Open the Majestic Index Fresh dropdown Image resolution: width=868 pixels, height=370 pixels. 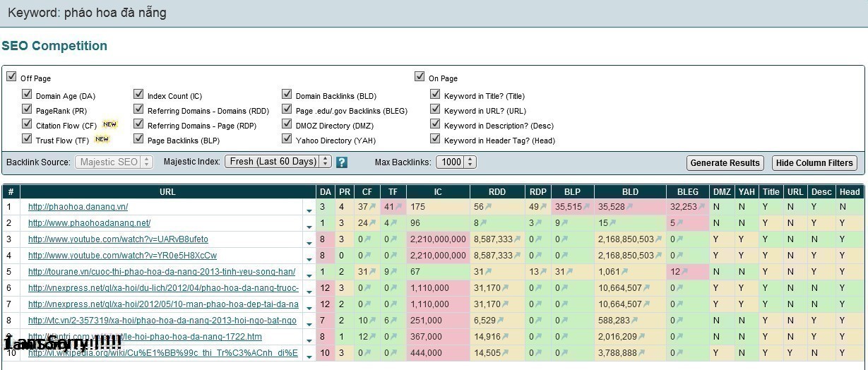click(278, 162)
